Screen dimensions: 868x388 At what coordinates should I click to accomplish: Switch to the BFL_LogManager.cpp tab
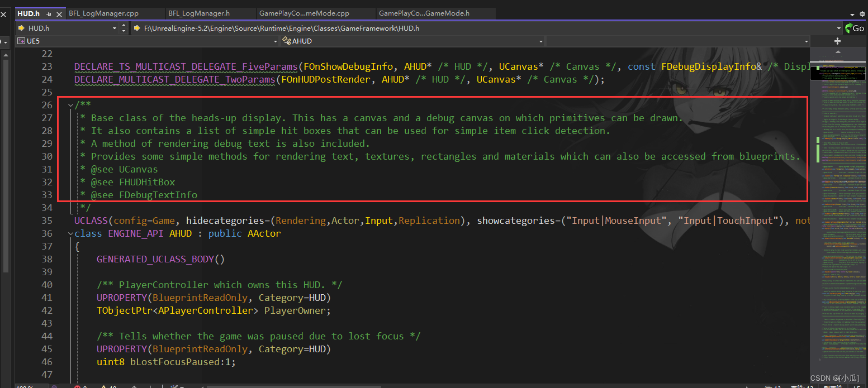pos(103,13)
